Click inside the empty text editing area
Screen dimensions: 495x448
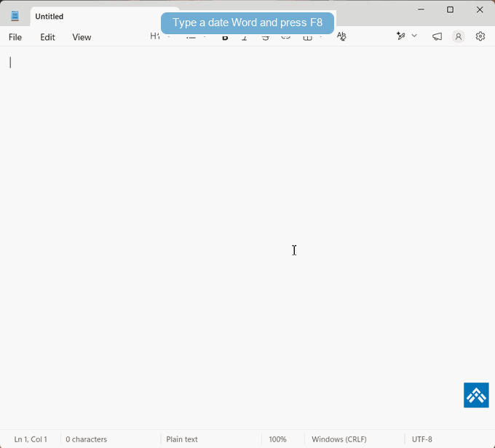pos(247,238)
